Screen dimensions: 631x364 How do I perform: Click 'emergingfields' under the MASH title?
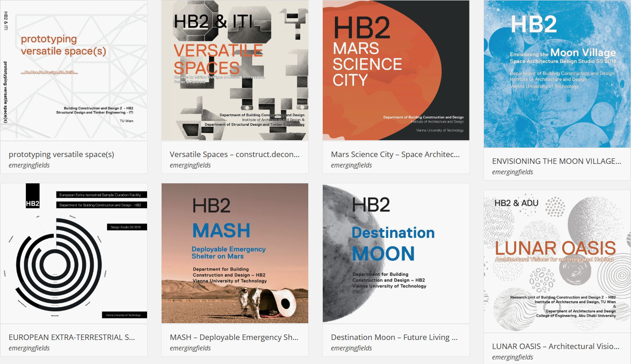click(x=190, y=348)
